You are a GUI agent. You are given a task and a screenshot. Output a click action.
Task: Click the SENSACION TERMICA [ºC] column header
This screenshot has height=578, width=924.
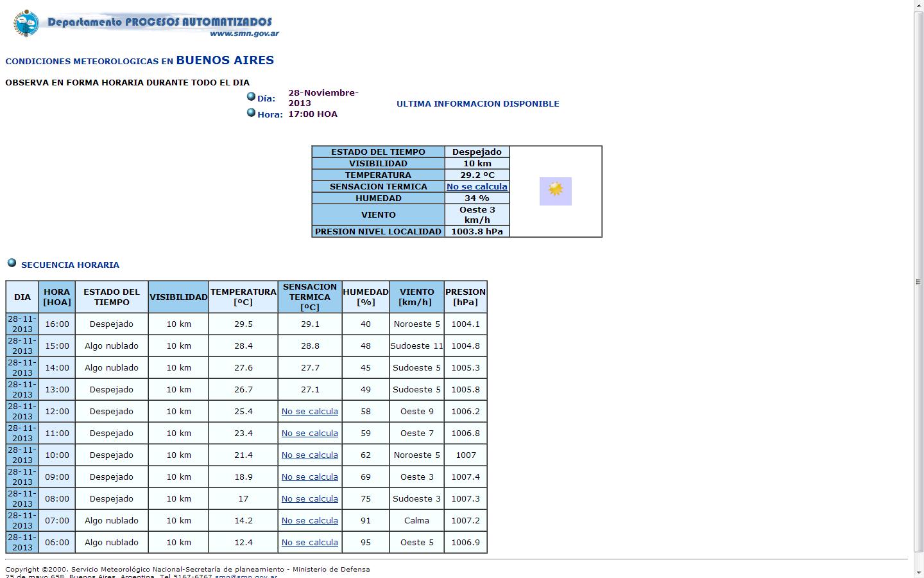[x=310, y=297]
